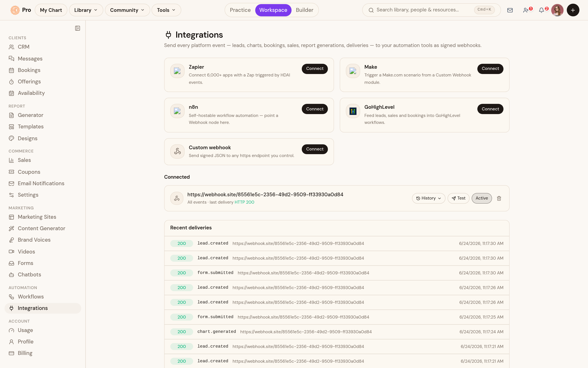
Task: Switch to Workspace mode tab
Action: click(x=273, y=10)
